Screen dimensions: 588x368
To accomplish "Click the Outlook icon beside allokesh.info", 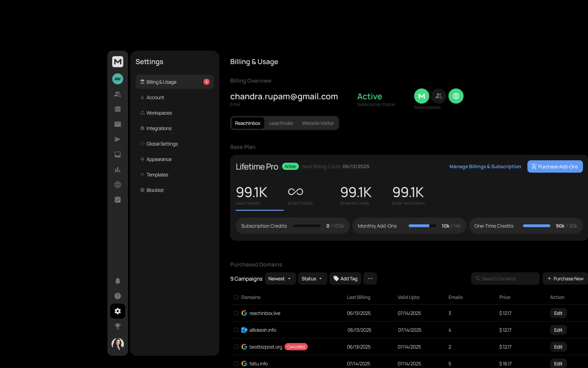I will tap(244, 330).
